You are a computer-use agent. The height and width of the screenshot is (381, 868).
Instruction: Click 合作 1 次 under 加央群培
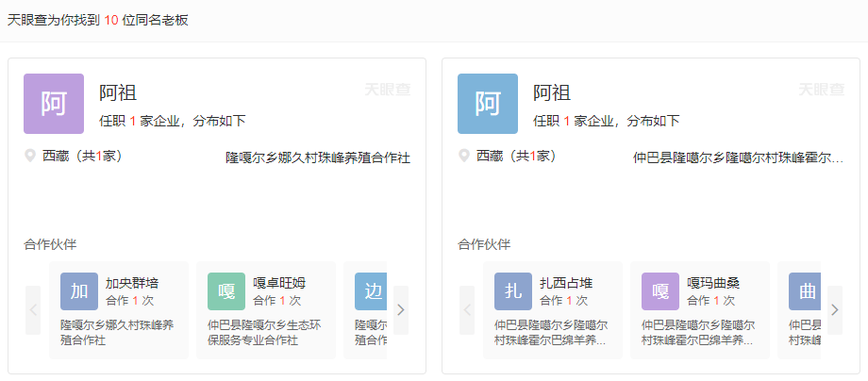129,301
